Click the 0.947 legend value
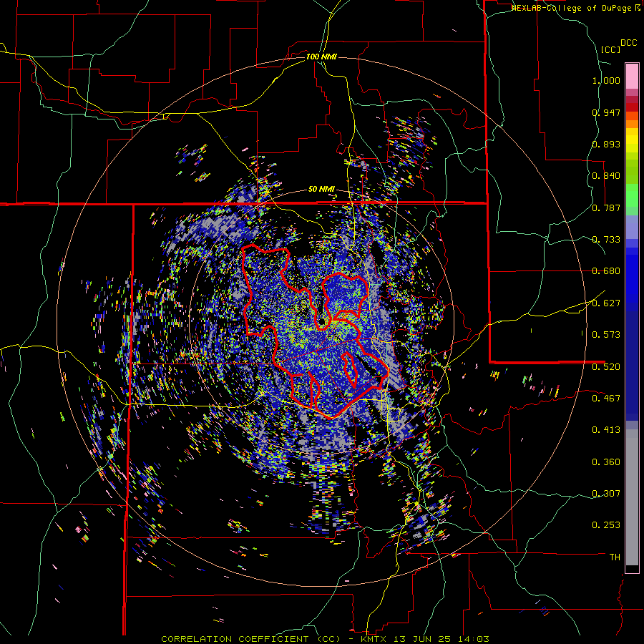 tap(606, 112)
